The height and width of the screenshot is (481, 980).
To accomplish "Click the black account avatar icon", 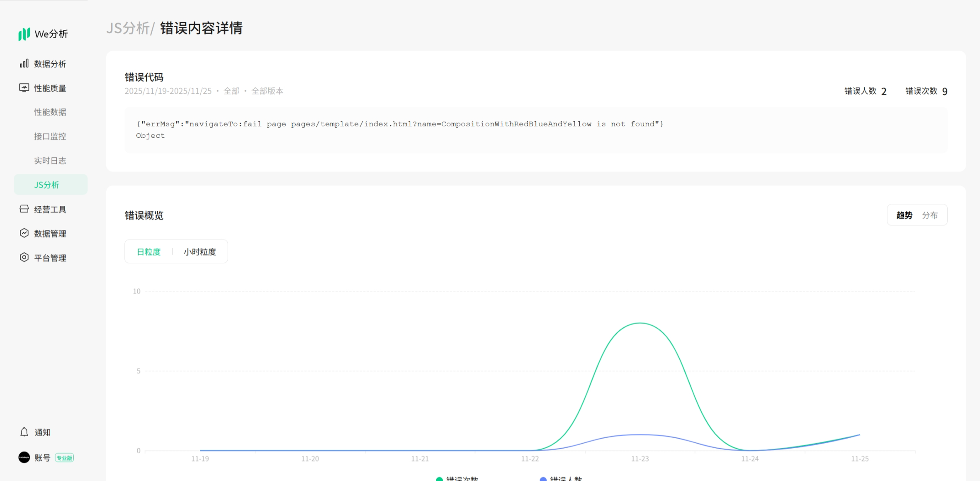I will coord(24,457).
